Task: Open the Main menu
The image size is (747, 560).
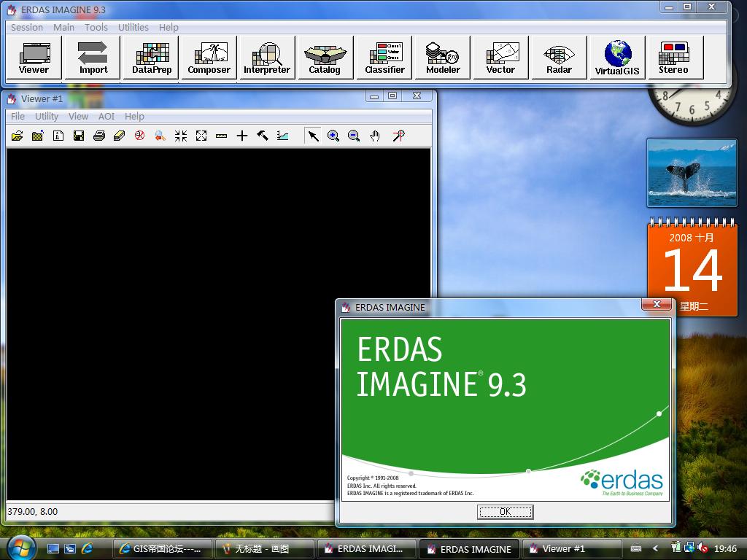Action: point(63,27)
